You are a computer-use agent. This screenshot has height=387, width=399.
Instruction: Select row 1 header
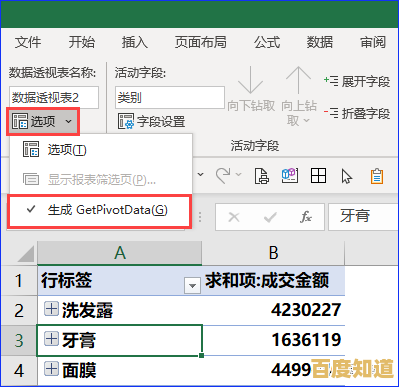[19, 281]
